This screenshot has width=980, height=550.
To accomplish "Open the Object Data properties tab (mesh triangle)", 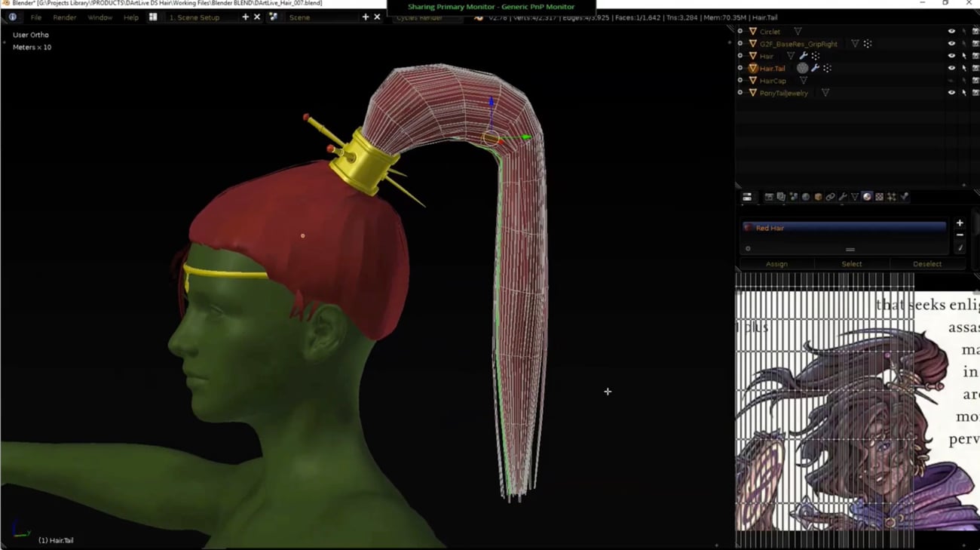I will [x=854, y=197].
